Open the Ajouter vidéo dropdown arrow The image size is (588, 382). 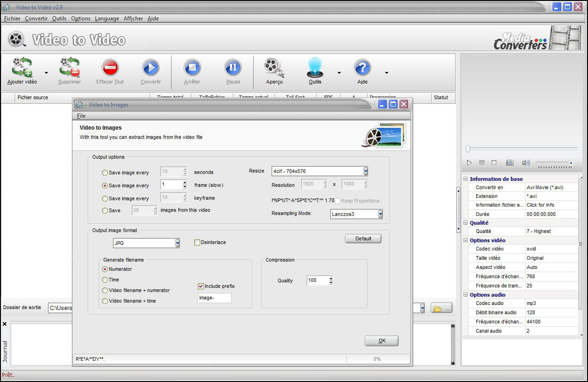coord(46,73)
